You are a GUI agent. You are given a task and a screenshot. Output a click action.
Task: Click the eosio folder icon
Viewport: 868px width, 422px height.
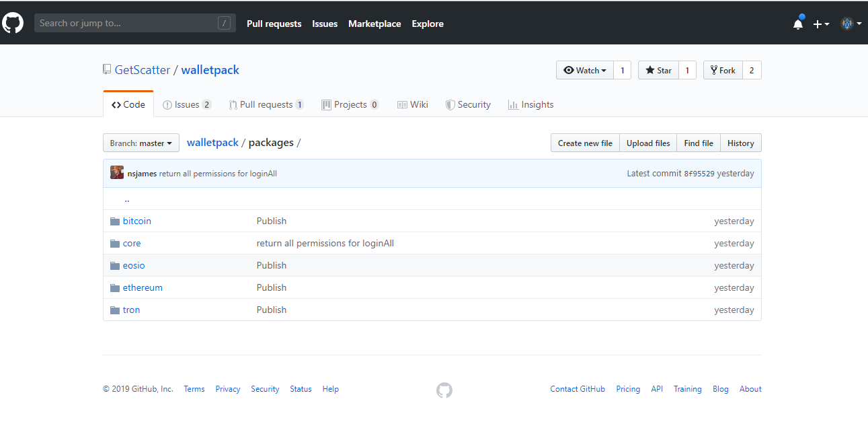(115, 266)
